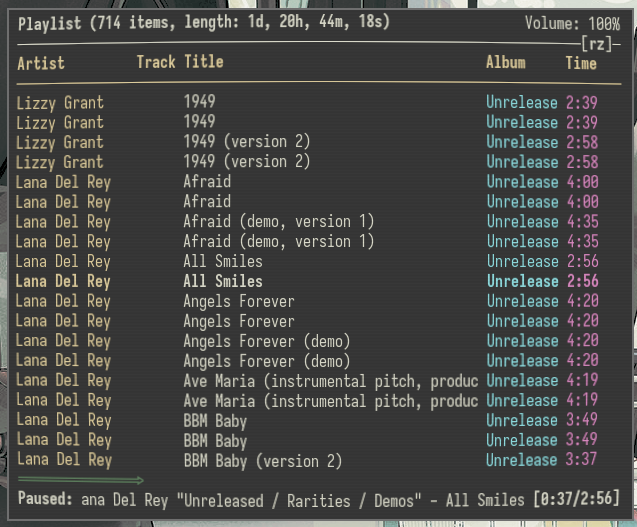Click the Title column header
This screenshot has width=637, height=527.
pyautogui.click(x=204, y=62)
